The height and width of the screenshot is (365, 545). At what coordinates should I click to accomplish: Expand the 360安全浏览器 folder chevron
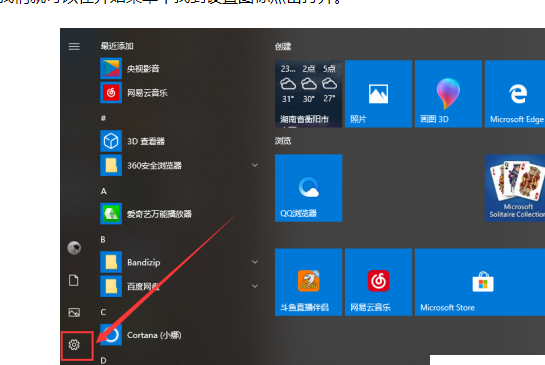[x=255, y=165]
